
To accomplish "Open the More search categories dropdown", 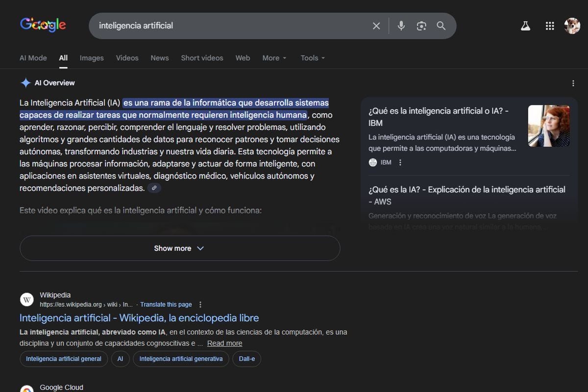I will pos(274,58).
